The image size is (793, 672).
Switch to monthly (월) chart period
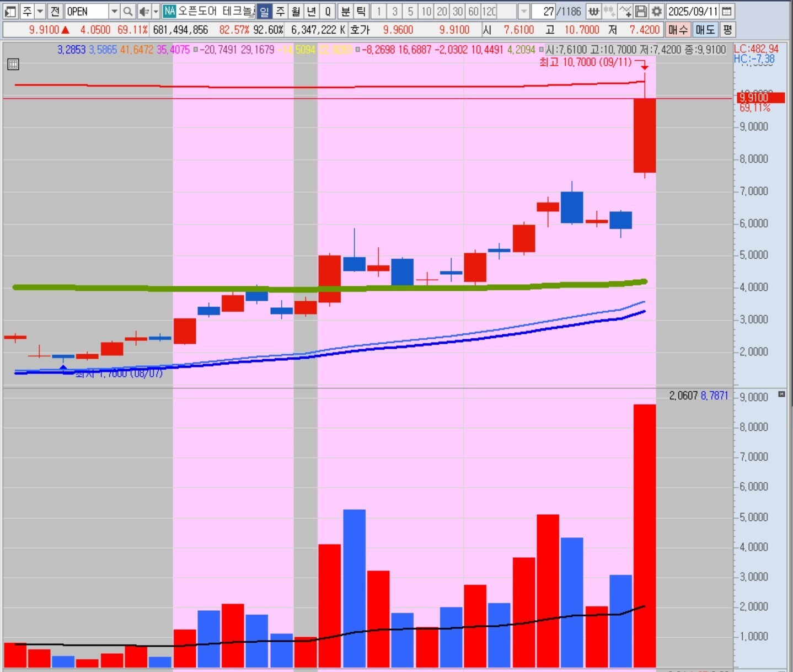point(296,11)
